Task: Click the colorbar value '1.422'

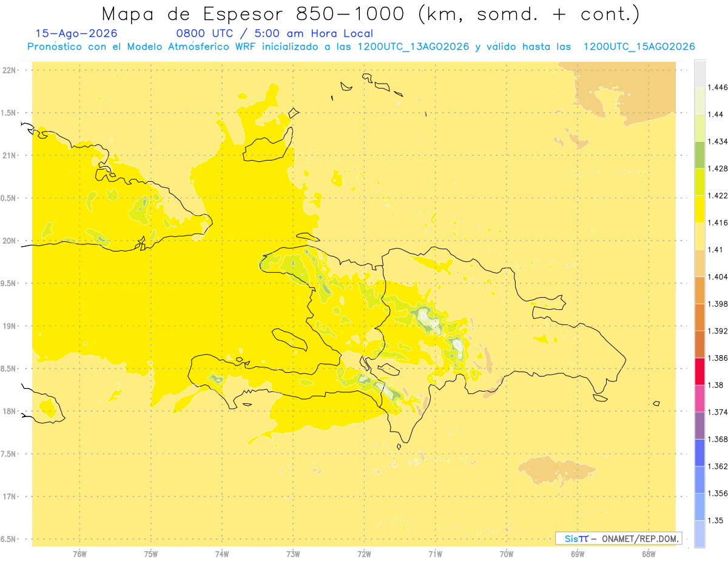Action: click(718, 195)
